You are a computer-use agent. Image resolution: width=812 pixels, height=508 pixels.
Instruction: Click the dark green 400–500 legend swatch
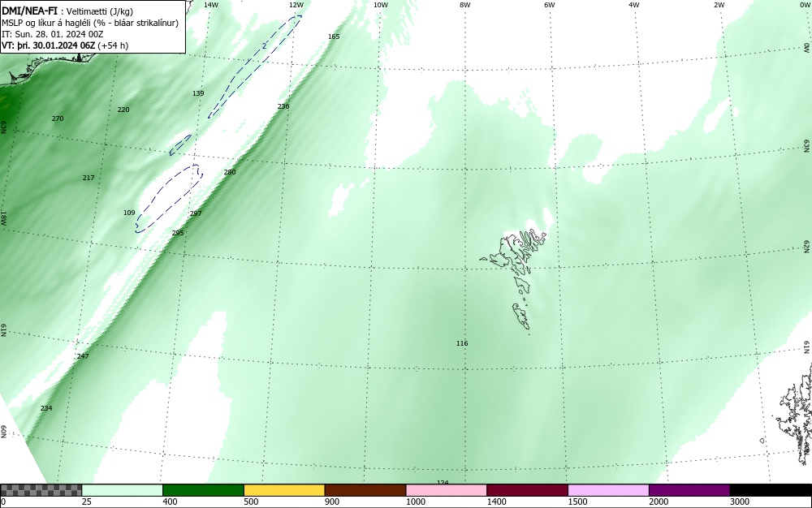[203, 490]
